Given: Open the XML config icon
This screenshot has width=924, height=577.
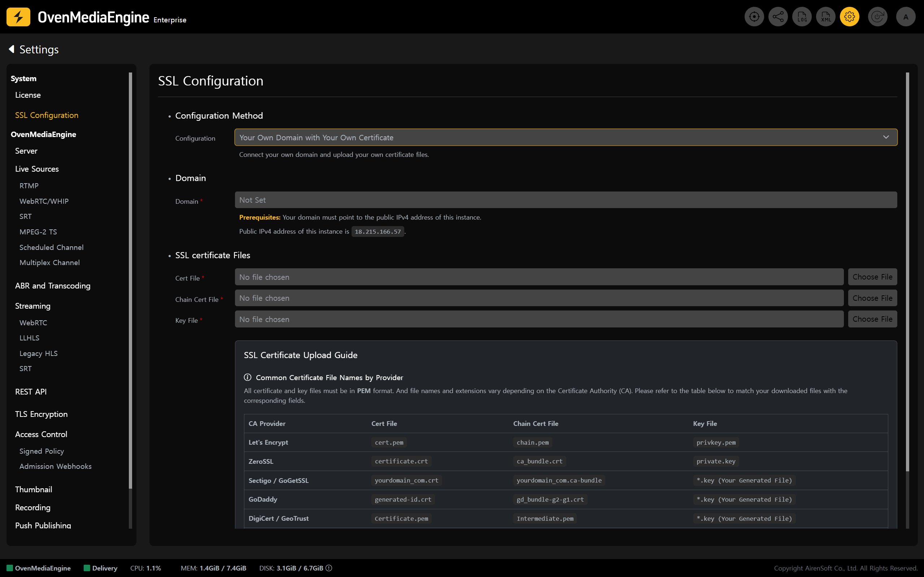Looking at the screenshot, I should coord(825,17).
